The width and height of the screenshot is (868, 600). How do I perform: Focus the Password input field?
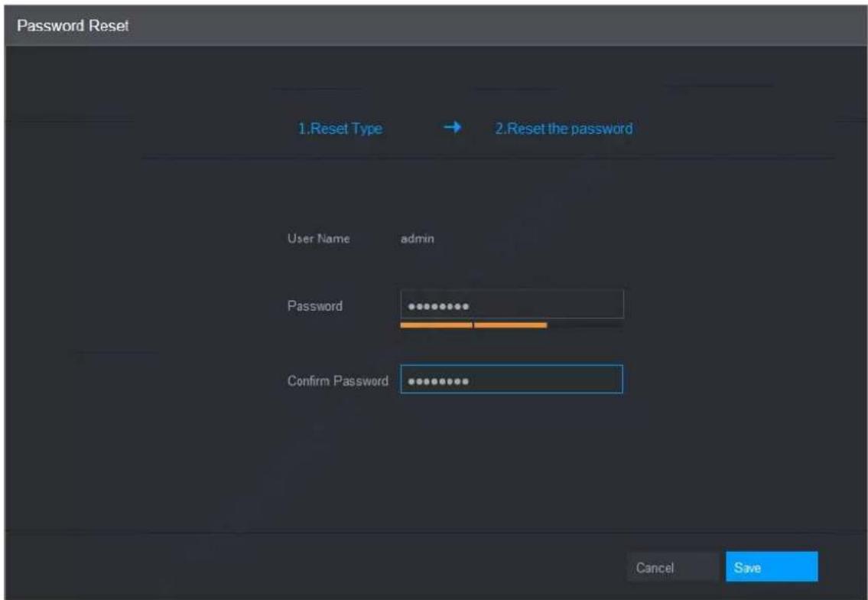coord(512,304)
